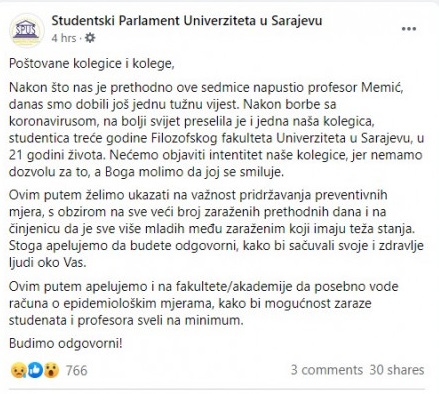The image size is (439, 394).
Task: Click the wow reaction emoji icon
Action: pyautogui.click(x=52, y=370)
